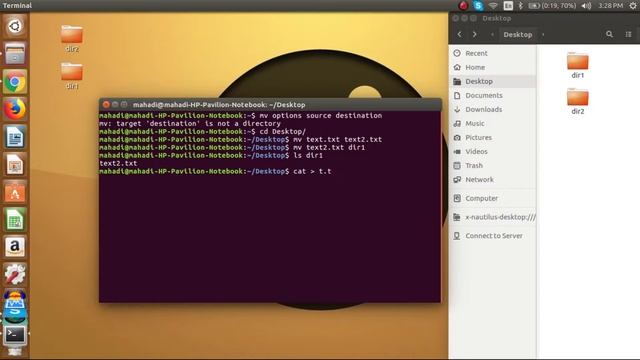Open the battery status indicator
The image size is (640, 360).
tap(552, 5)
